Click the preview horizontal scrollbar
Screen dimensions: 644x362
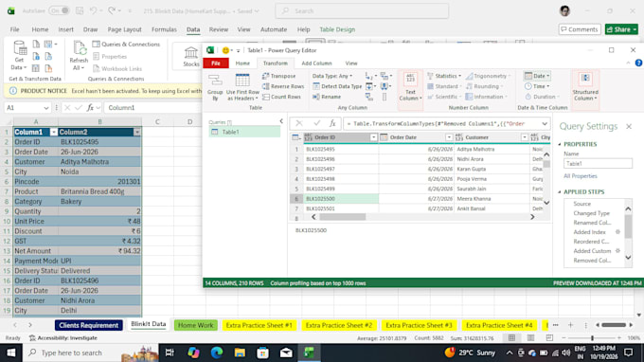click(342, 217)
